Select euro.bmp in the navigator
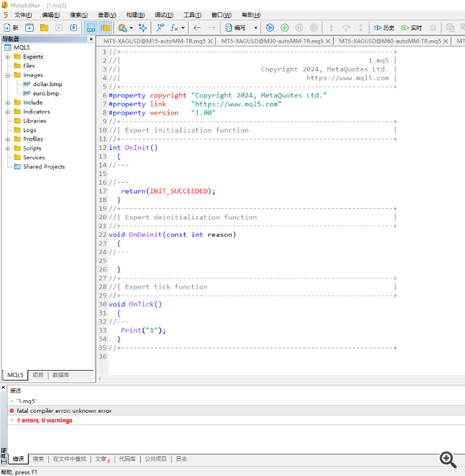 point(42,93)
